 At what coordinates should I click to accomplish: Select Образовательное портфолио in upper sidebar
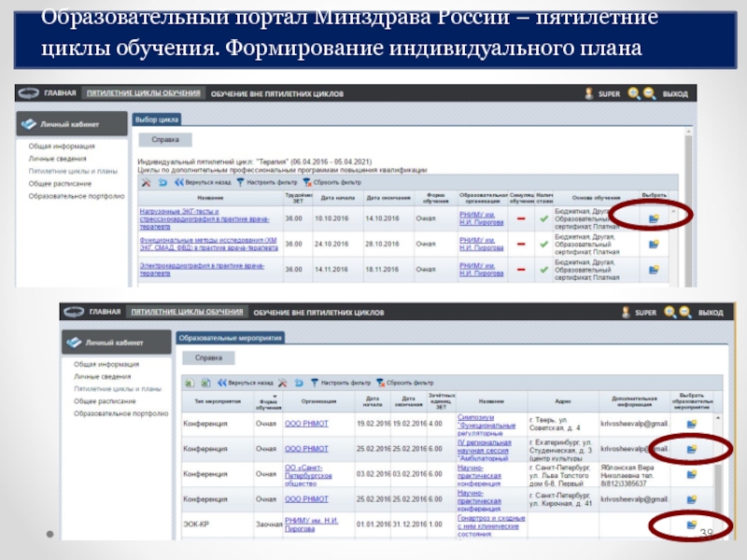(x=76, y=196)
